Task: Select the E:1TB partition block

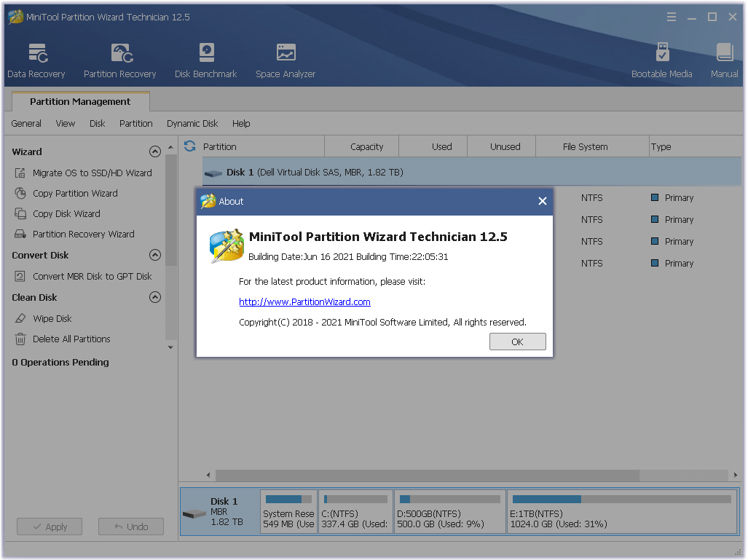Action: click(x=621, y=511)
